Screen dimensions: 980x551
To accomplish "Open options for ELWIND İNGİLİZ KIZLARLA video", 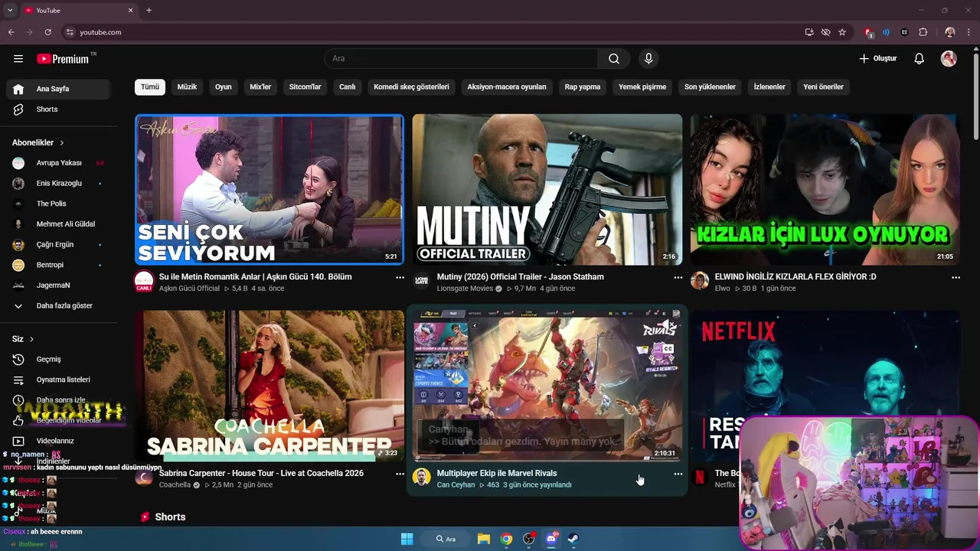I will (x=955, y=278).
